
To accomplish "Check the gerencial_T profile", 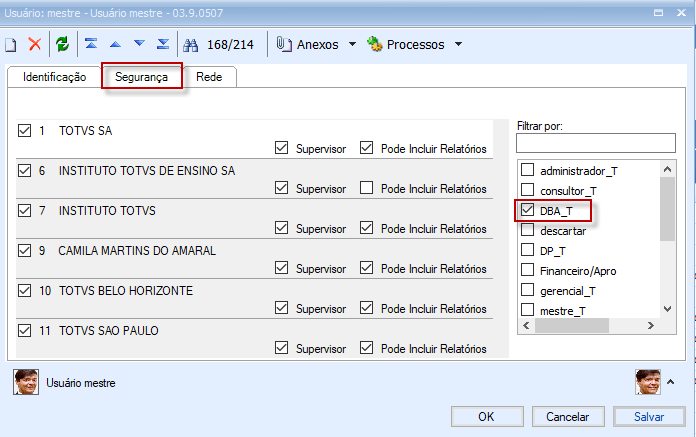I will tap(527, 290).
